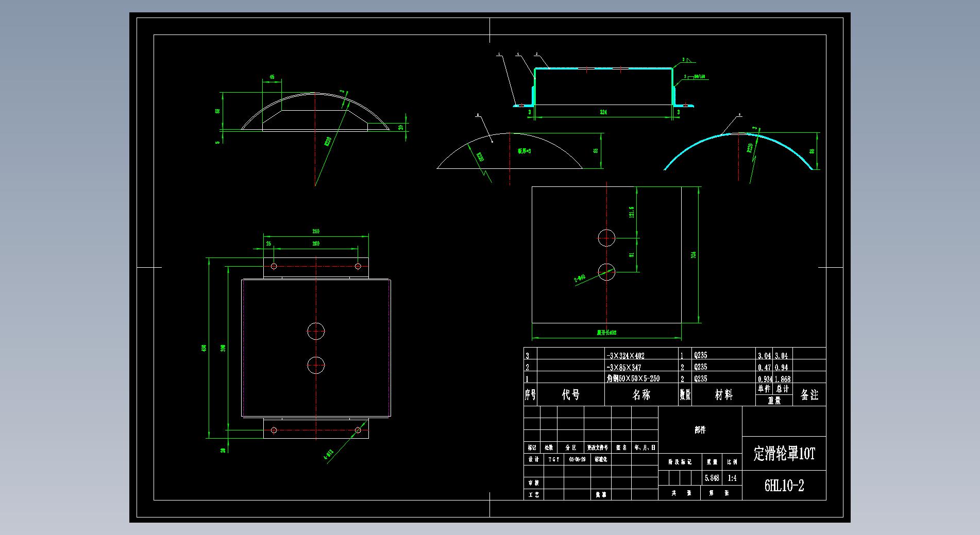Click the 2-Φ45 hole callout text
This screenshot has height=535, width=980.
[x=580, y=279]
